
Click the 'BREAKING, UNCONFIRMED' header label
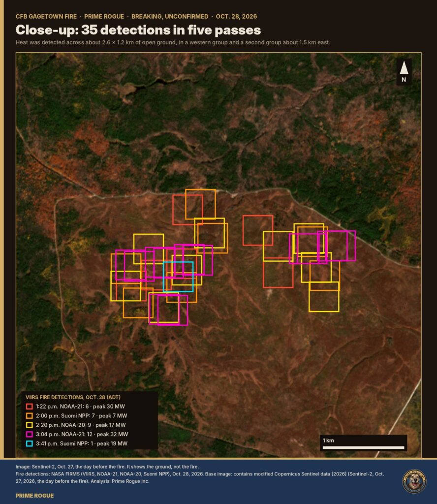[x=170, y=16]
